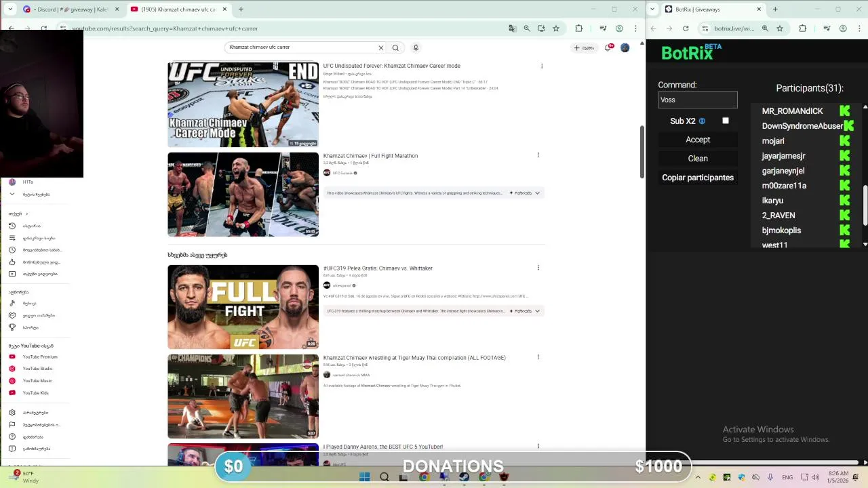The width and height of the screenshot is (868, 488).
Task: Open YouTube notifications bell
Action: click(609, 47)
